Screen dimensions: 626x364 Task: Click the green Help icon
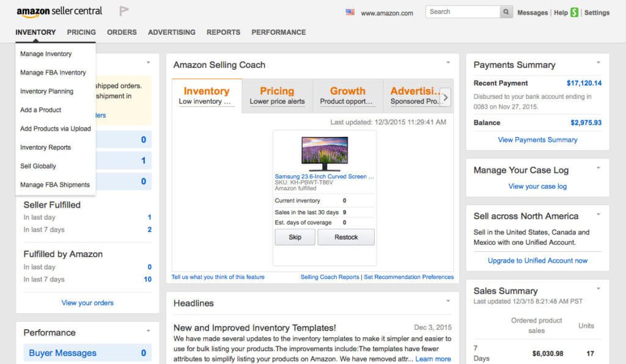click(574, 12)
